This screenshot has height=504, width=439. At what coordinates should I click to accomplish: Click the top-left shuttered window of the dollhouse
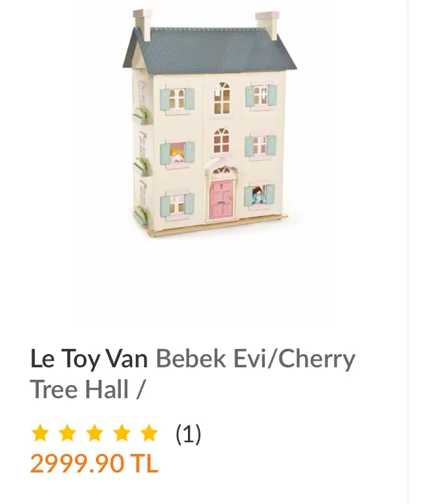coord(177,99)
